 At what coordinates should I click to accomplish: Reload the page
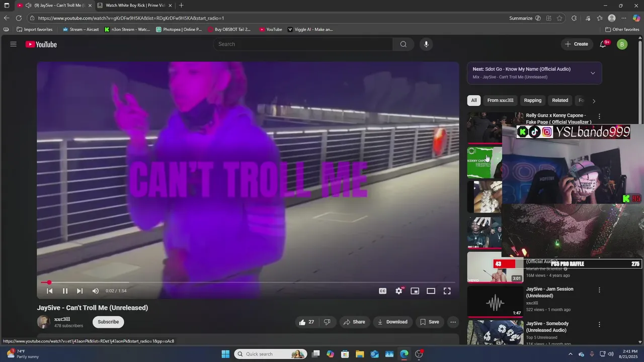pos(19,18)
